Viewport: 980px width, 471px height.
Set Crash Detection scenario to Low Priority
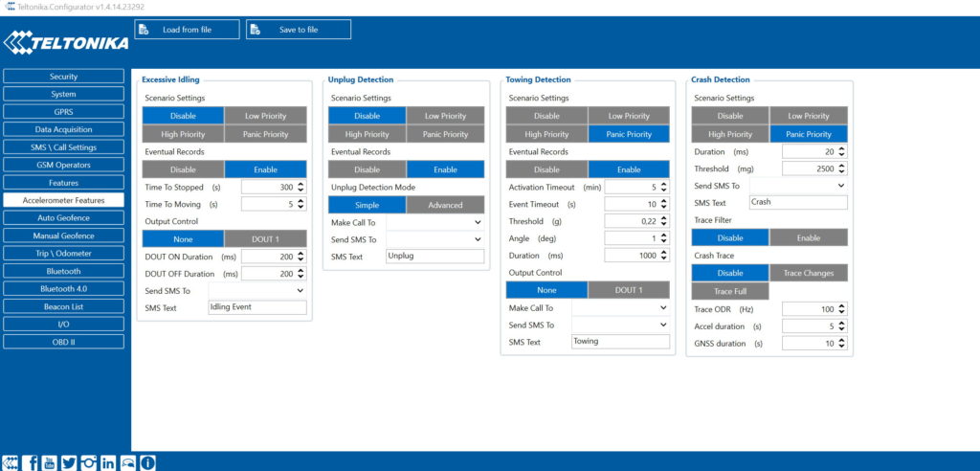809,116
